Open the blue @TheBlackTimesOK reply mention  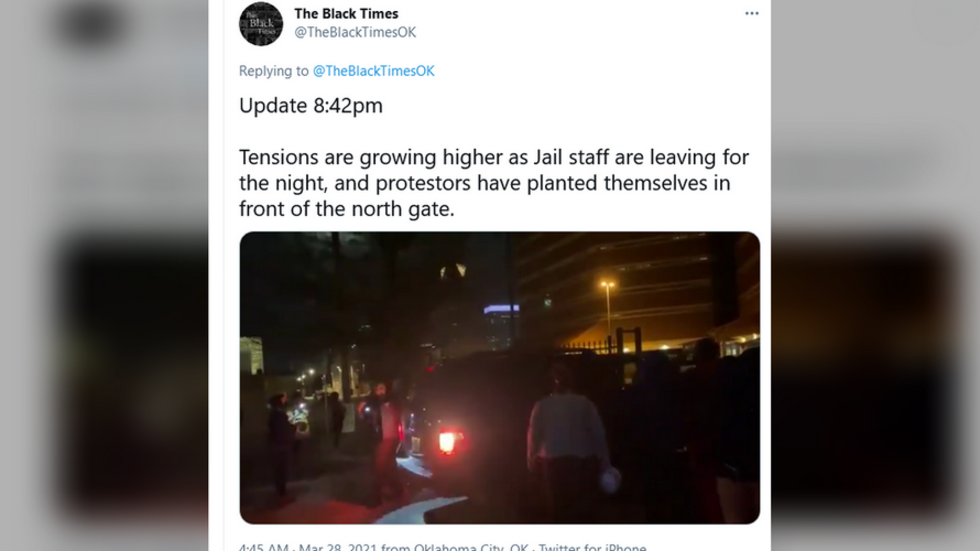point(373,71)
